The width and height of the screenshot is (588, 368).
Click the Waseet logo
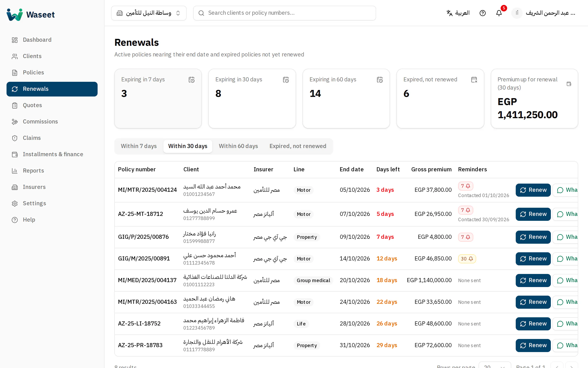point(31,14)
